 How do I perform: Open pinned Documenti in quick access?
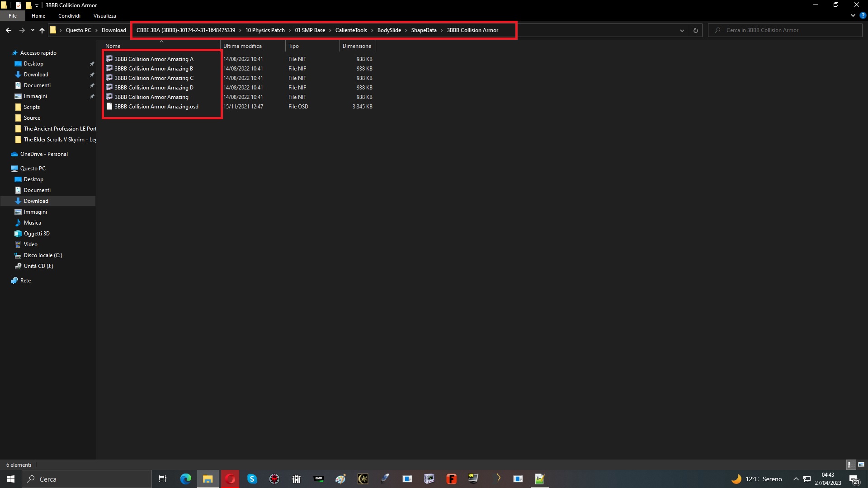click(x=37, y=85)
